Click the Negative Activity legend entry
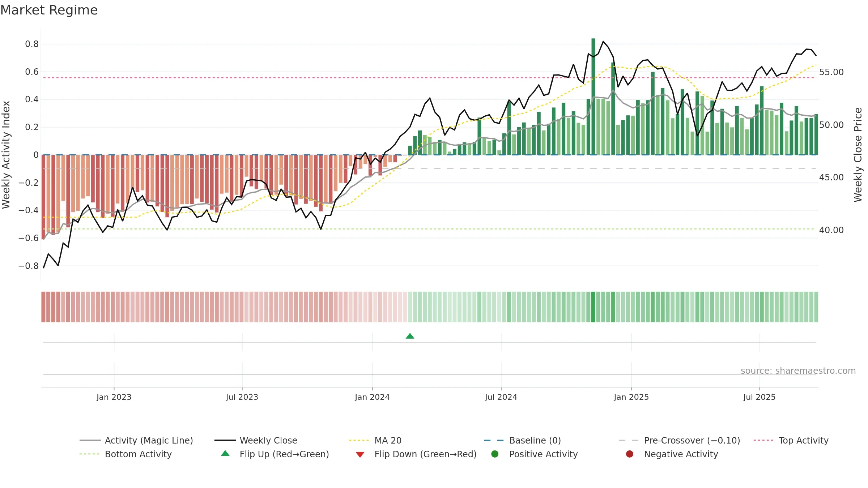This screenshot has width=868, height=488. click(x=672, y=454)
